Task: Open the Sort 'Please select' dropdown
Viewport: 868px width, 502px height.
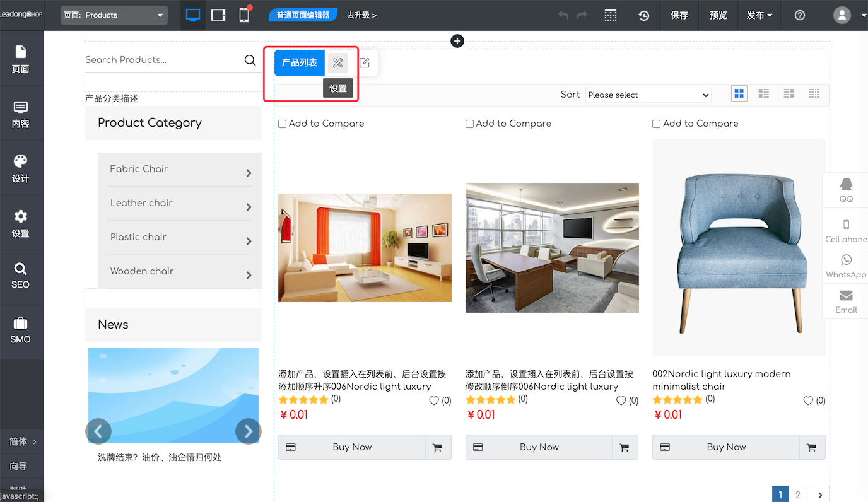Action: (x=648, y=95)
